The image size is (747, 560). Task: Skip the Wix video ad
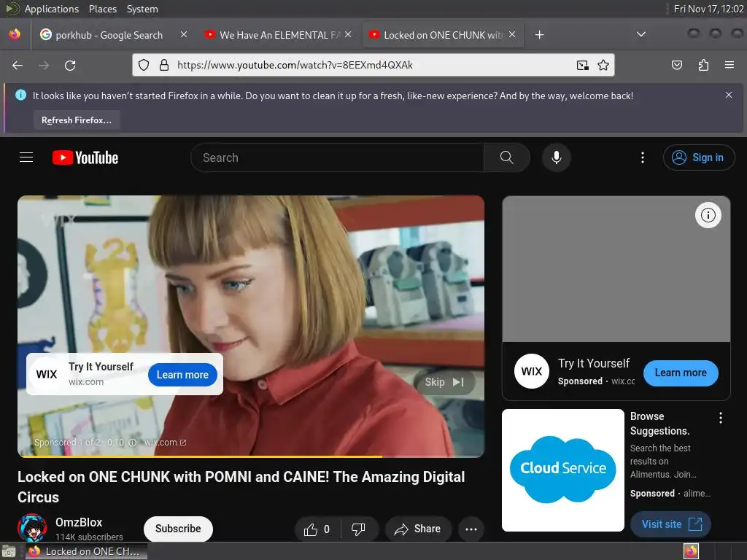[444, 382]
